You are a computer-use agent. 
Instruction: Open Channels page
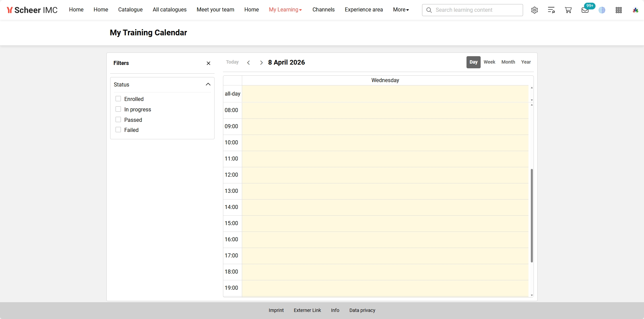(323, 10)
